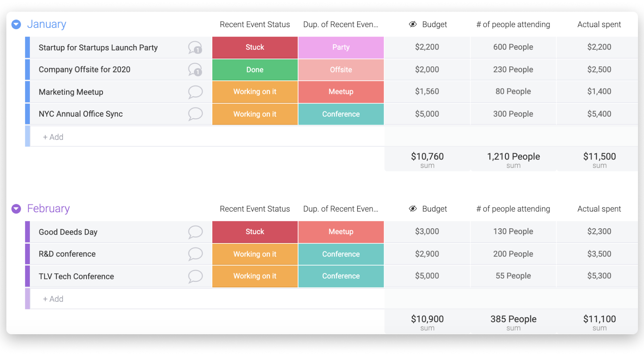The height and width of the screenshot is (354, 644).
Task: Change the Stuck status of the Startup Launch Party
Action: pos(255,47)
